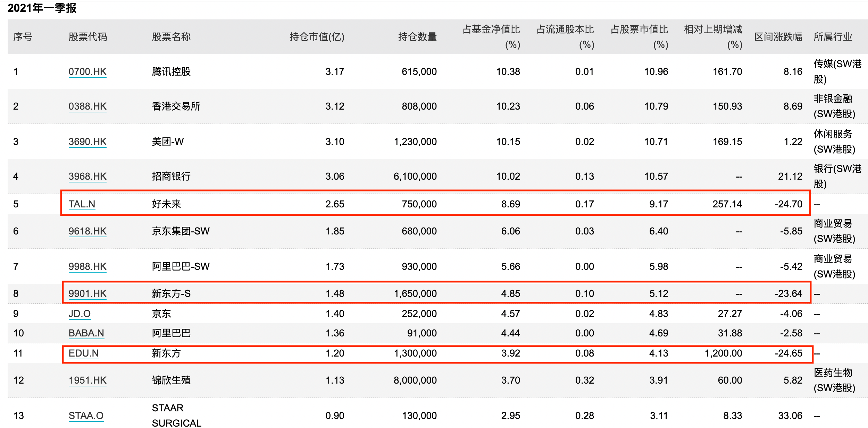Open the JD.O stock code link
This screenshot has height=428, width=868.
80,314
